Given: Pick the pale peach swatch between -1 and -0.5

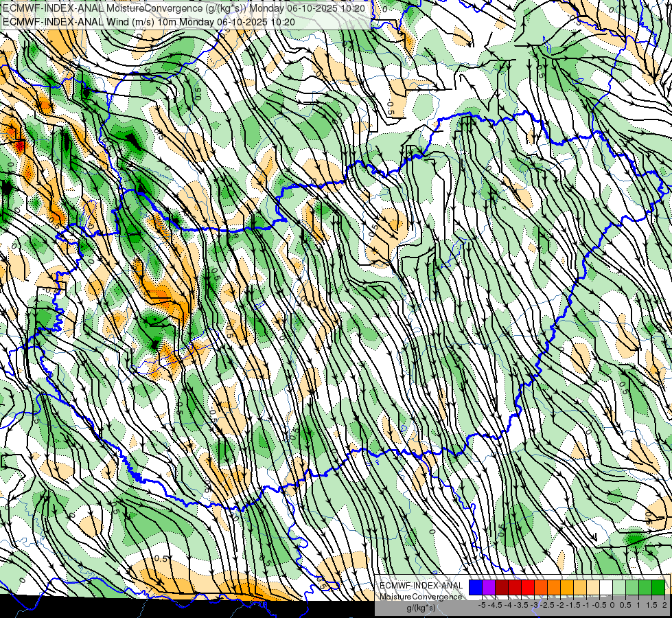Looking at the screenshot, I should [593, 588].
